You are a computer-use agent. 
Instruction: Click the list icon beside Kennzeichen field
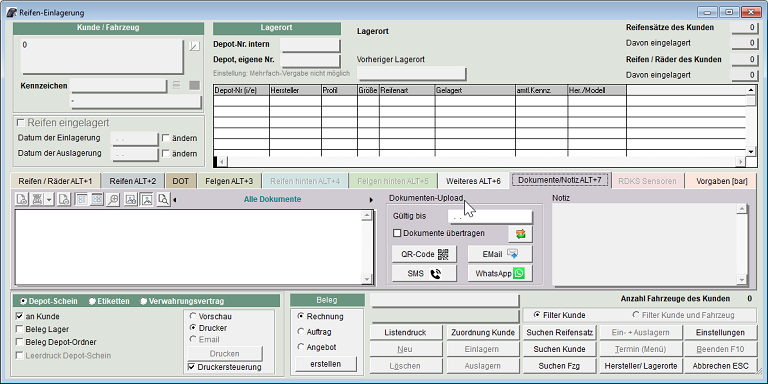click(177, 86)
